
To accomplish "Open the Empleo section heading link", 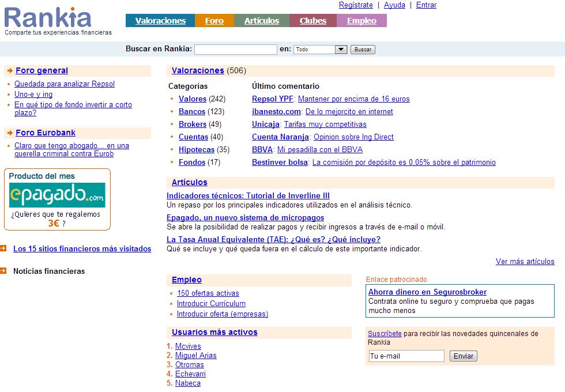I will [x=187, y=280].
